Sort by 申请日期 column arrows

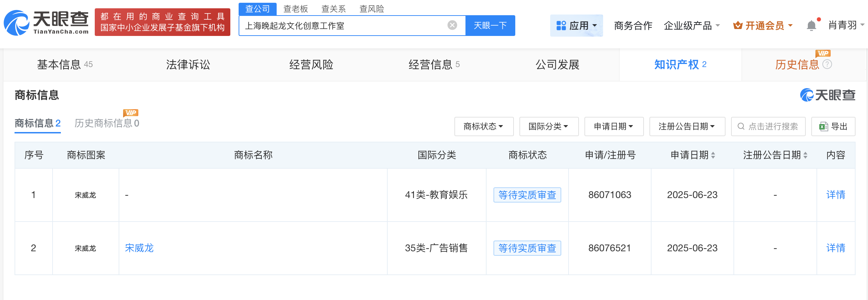[713, 155]
